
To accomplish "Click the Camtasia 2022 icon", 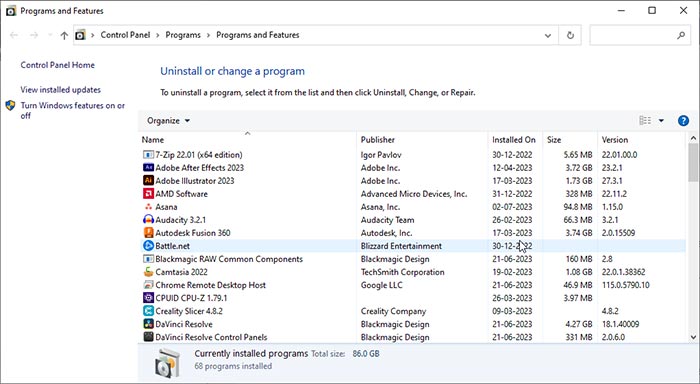I will pos(148,272).
